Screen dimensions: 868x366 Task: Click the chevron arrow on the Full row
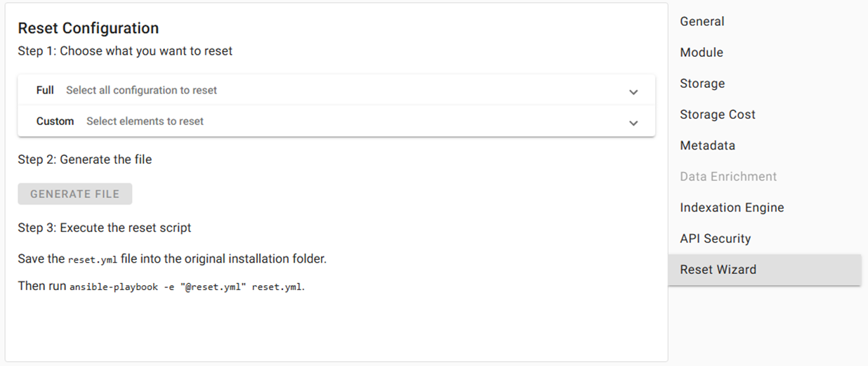633,91
